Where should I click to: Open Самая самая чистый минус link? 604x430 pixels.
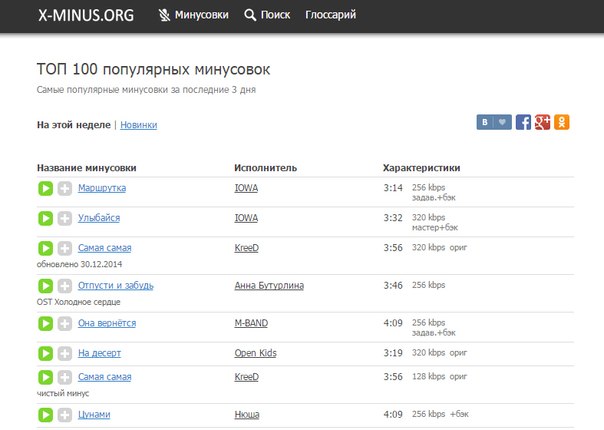[105, 377]
